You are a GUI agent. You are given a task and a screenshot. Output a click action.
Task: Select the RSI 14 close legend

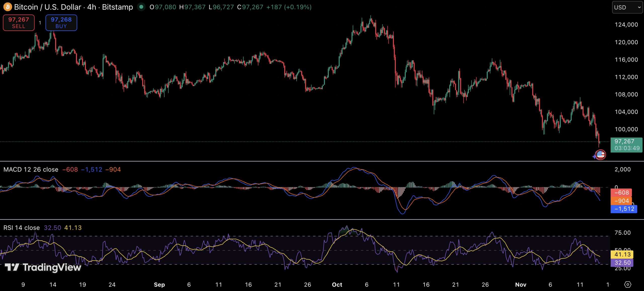22,228
